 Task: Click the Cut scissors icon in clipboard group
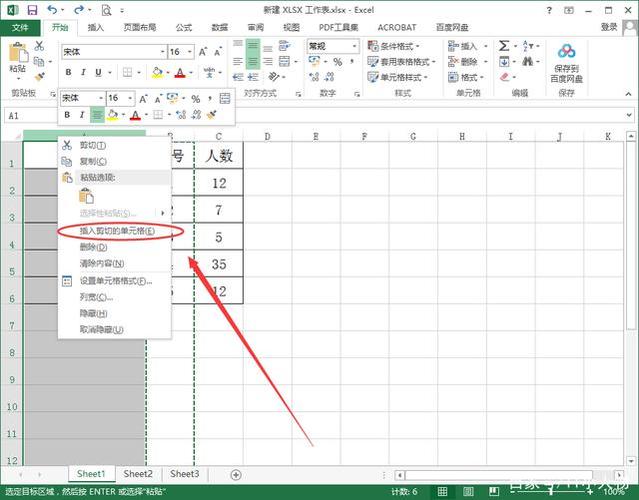pos(39,46)
